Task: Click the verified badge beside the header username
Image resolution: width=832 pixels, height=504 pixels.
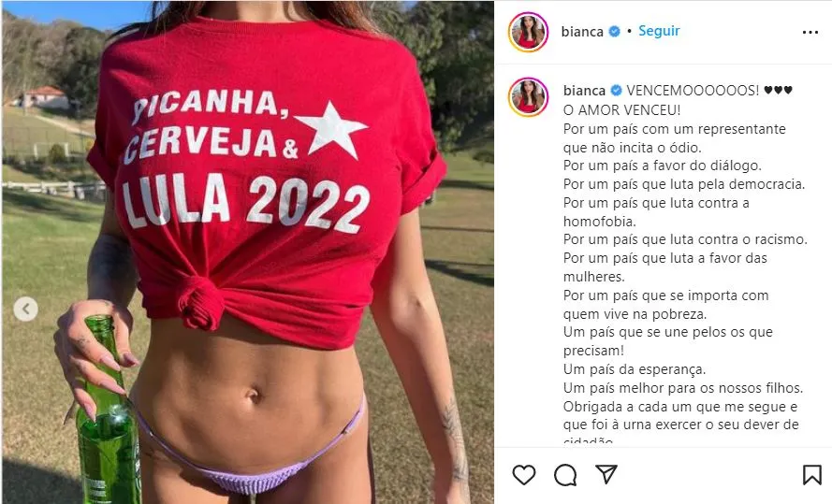Action: click(614, 31)
